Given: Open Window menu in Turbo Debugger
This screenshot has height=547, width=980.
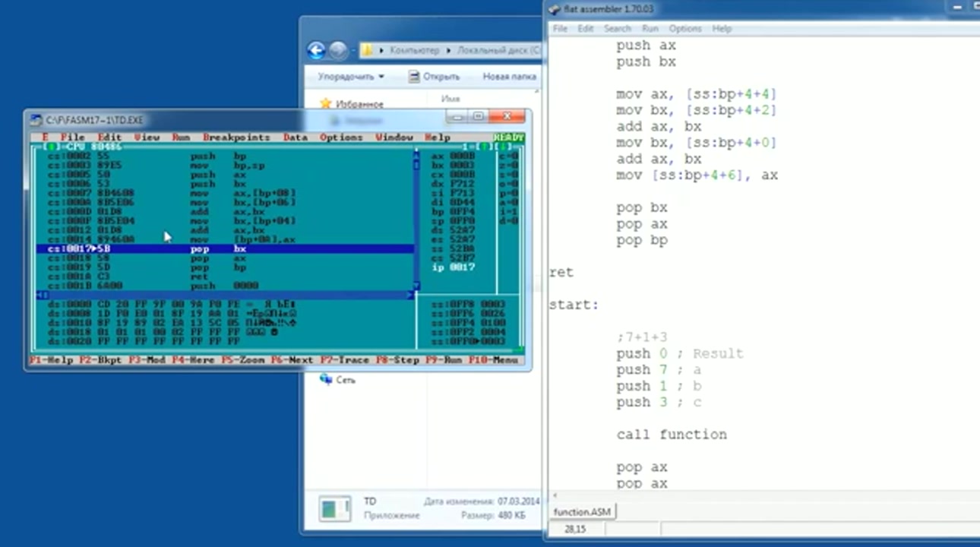Looking at the screenshot, I should [x=394, y=138].
